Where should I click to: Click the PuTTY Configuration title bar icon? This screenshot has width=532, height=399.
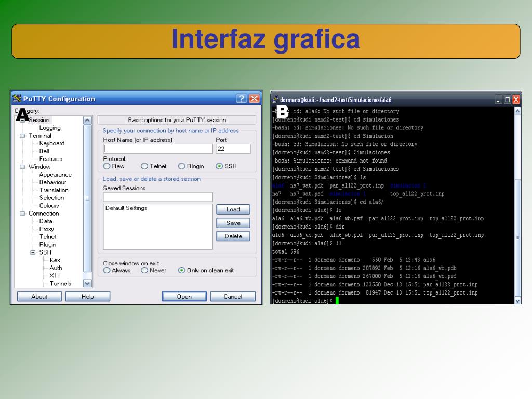(x=17, y=98)
